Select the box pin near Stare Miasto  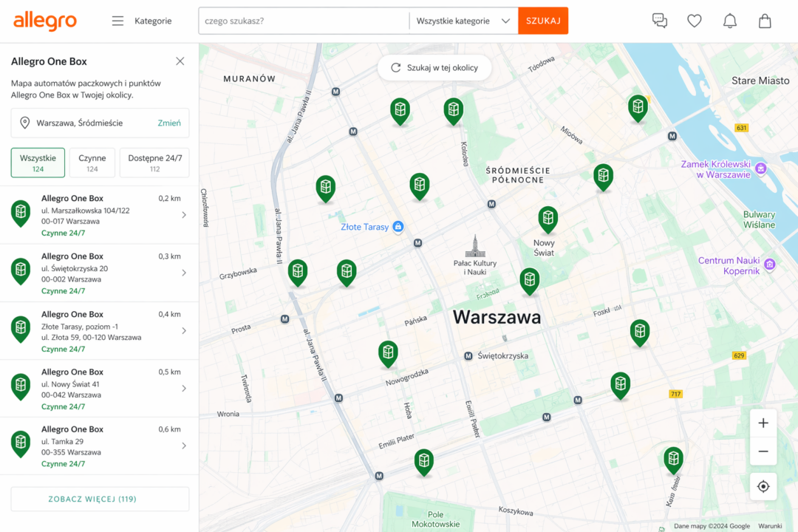click(x=638, y=108)
